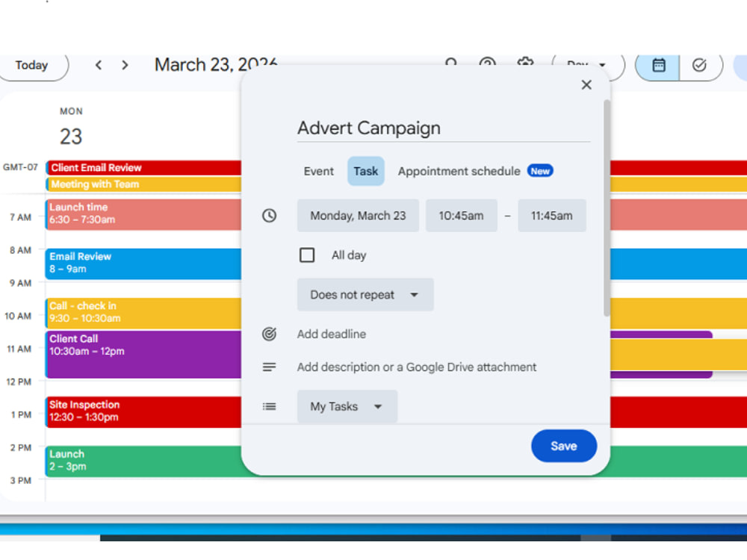747x560 pixels.
Task: Open the Email Review 8 – 9am event
Action: [x=144, y=264]
